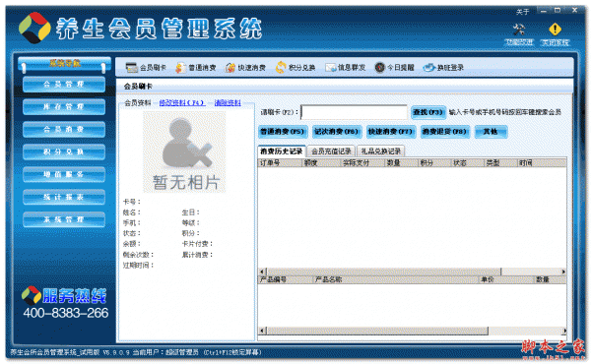
Task: Click the 记次消费(F6) button
Action: tap(337, 132)
